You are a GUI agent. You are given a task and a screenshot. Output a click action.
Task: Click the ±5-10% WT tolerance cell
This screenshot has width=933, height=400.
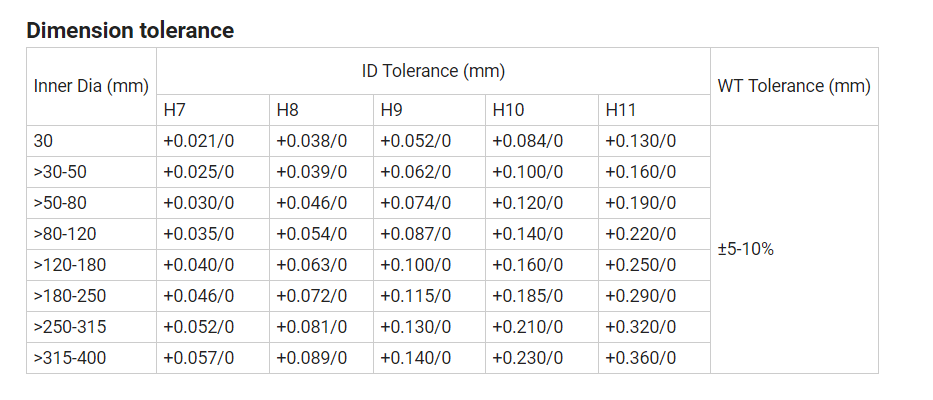pyautogui.click(x=745, y=249)
